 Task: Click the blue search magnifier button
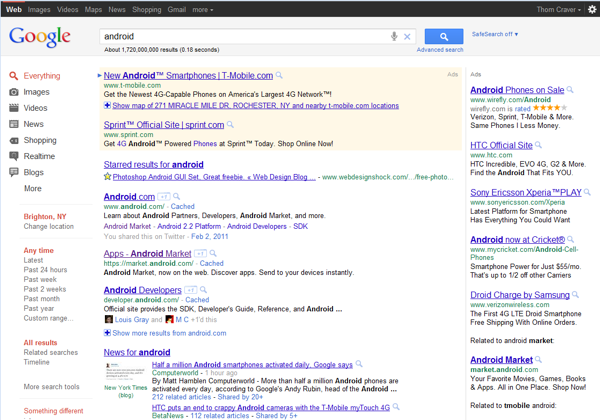(x=444, y=37)
